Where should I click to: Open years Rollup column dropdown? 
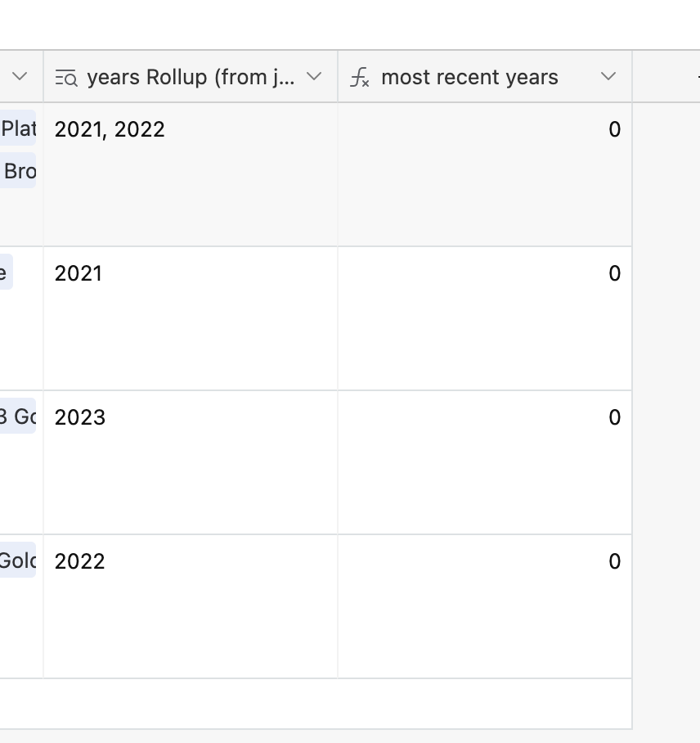(x=314, y=76)
